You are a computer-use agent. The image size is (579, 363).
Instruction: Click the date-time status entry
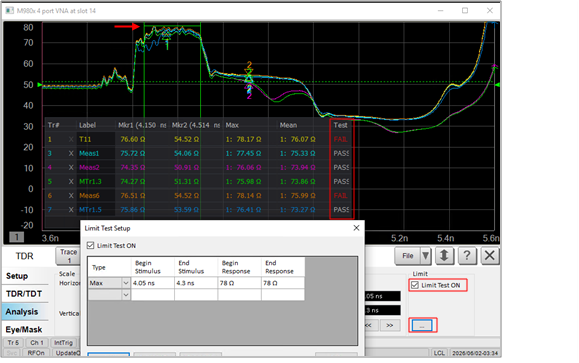[475, 353]
